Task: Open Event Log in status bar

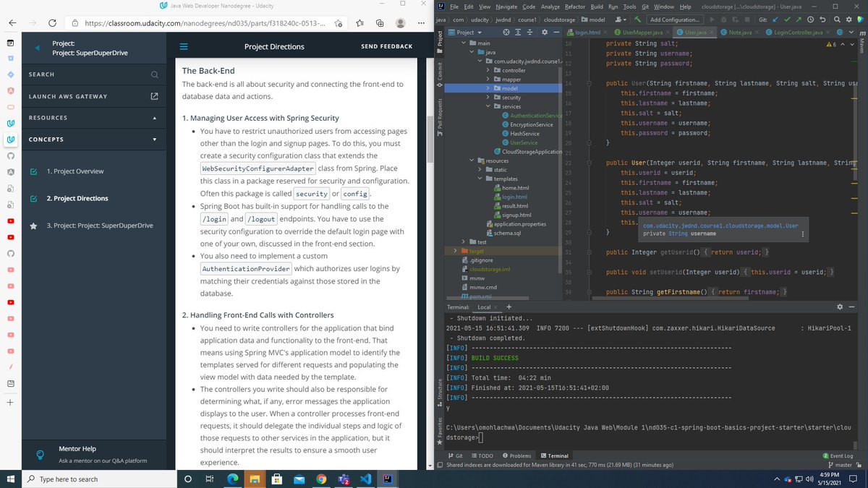Action: (x=838, y=455)
